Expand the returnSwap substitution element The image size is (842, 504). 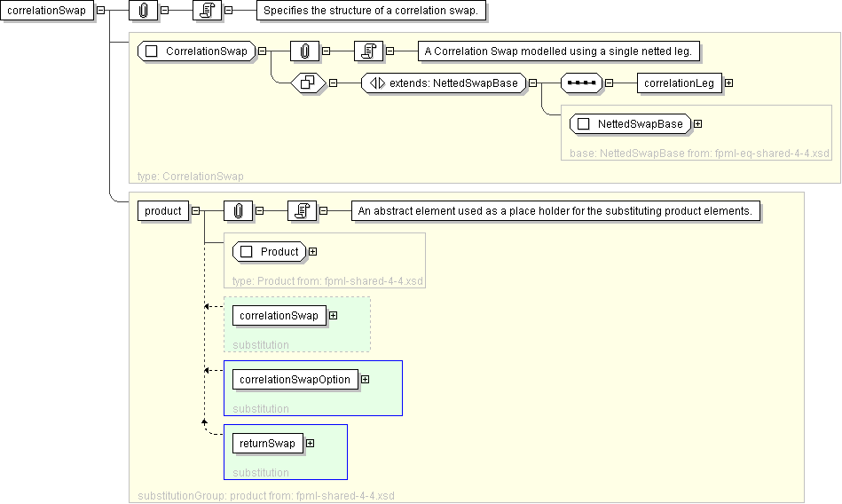[310, 444]
